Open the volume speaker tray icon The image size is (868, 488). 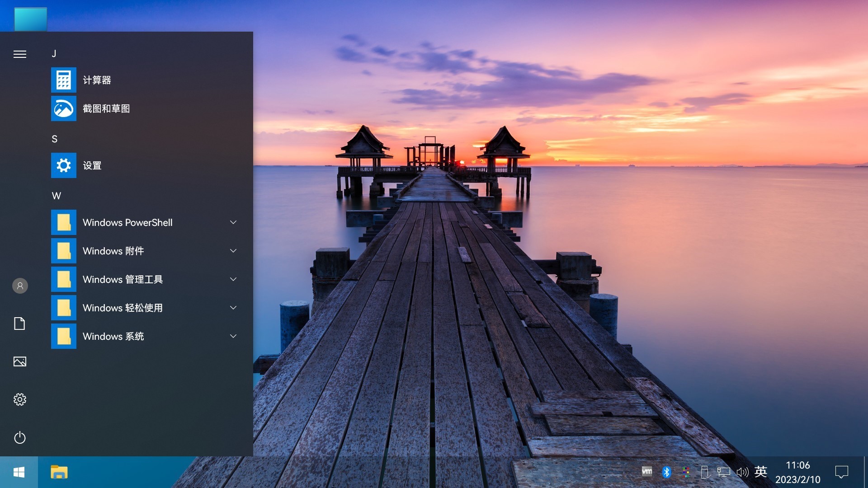click(x=742, y=472)
